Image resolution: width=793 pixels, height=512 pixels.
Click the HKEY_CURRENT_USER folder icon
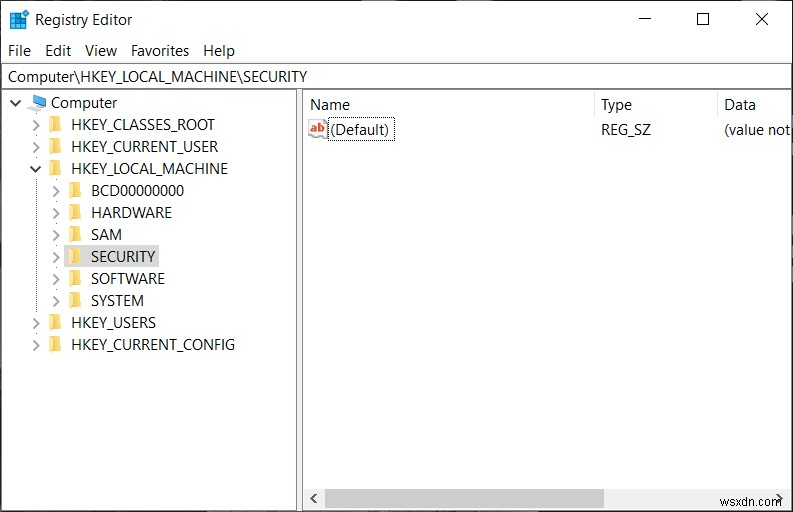[x=55, y=147]
